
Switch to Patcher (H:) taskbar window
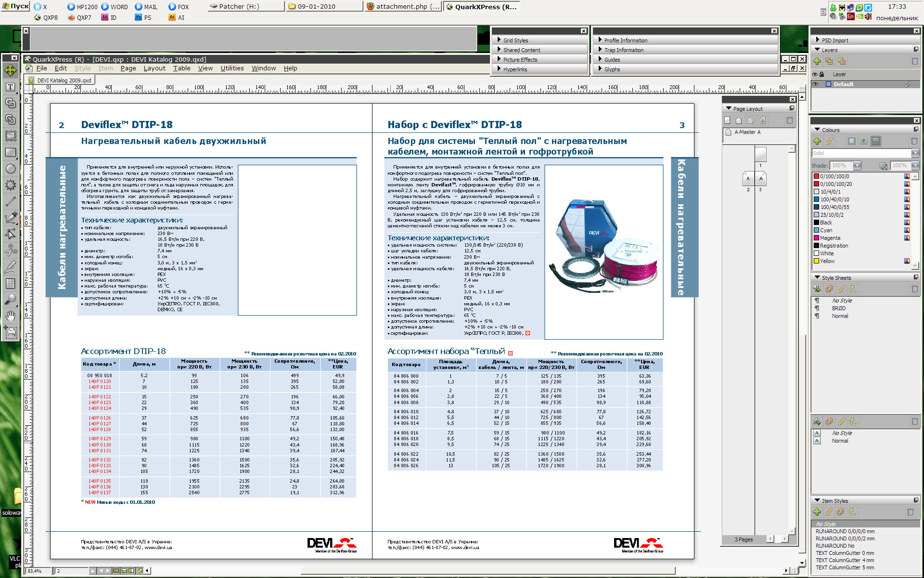(246, 6)
